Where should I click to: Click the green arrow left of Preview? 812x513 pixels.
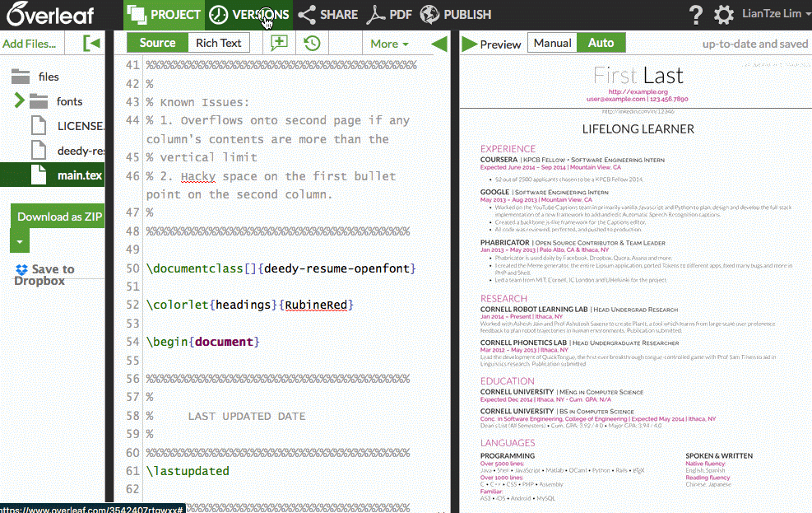(x=469, y=44)
